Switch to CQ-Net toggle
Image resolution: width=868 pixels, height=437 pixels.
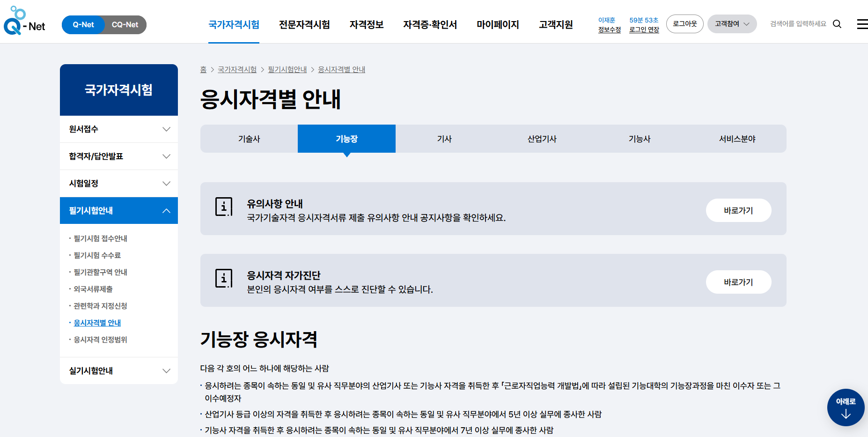point(125,25)
